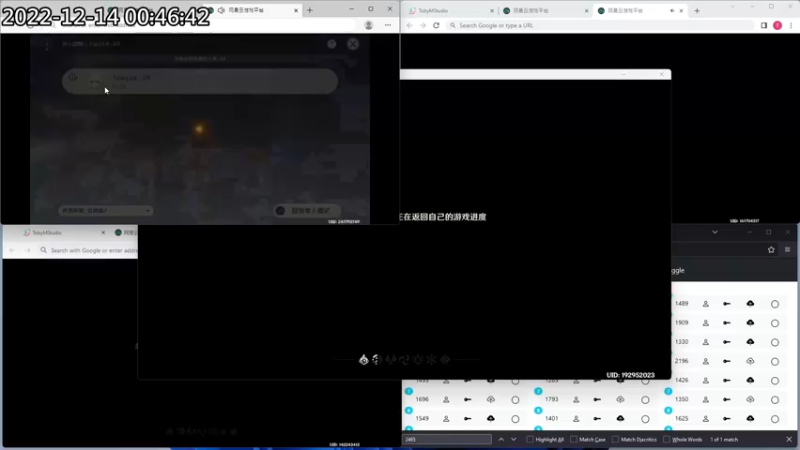Select the radio circle in row 1625

click(774, 419)
